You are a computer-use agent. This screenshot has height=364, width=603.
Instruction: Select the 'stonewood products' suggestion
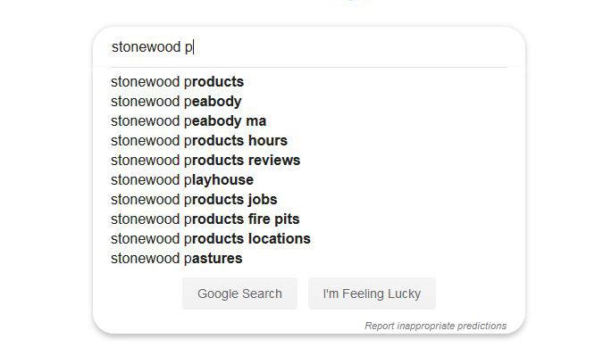point(177,82)
